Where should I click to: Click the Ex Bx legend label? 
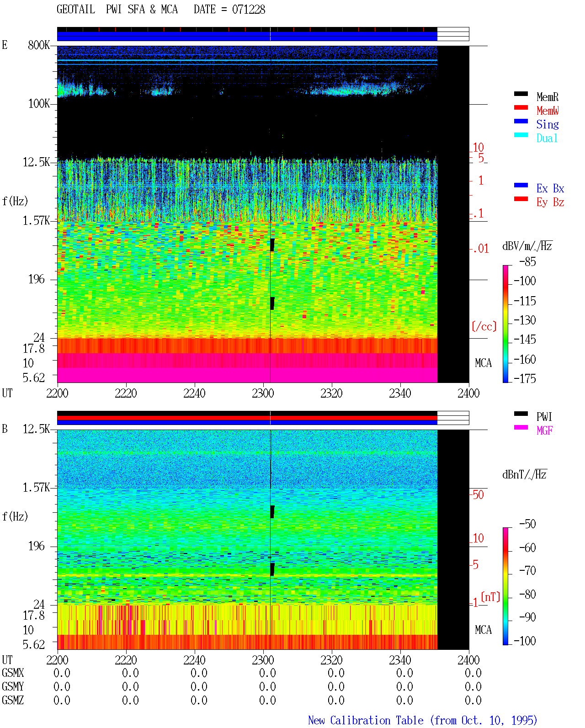tap(550, 188)
